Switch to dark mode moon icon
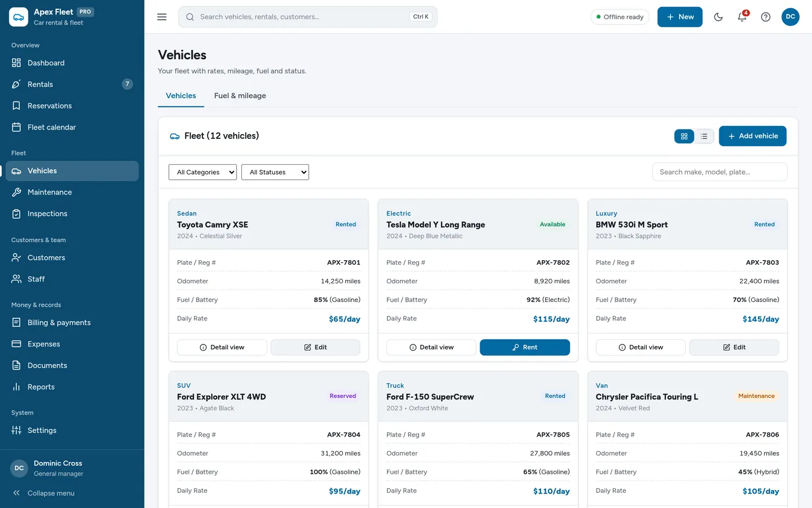This screenshot has height=508, width=812. pos(719,17)
